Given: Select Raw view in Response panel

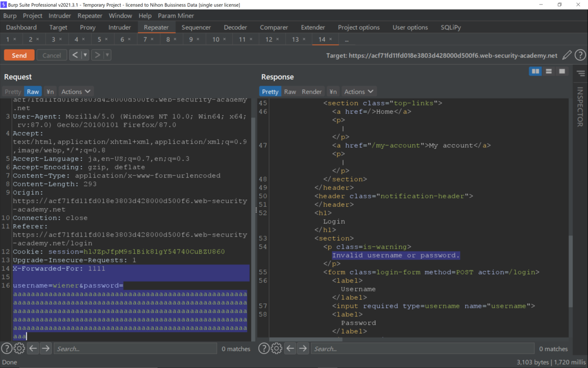Looking at the screenshot, I should (290, 91).
